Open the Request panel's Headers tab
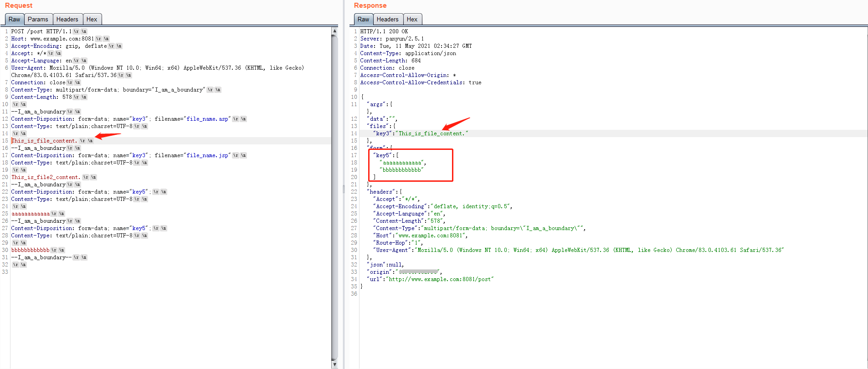Screen dimensions: 868x369 pos(67,19)
